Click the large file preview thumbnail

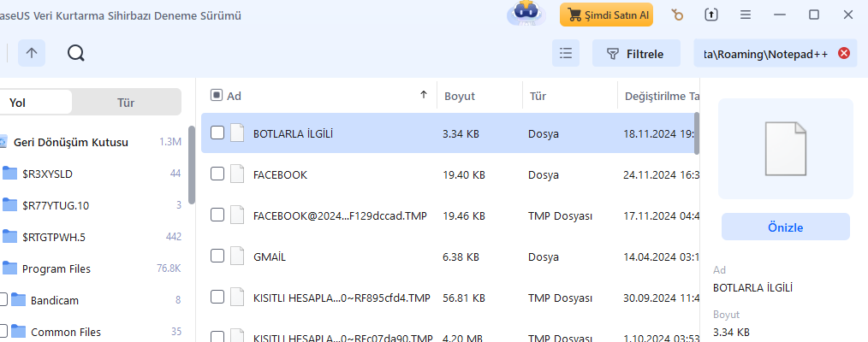pyautogui.click(x=786, y=149)
